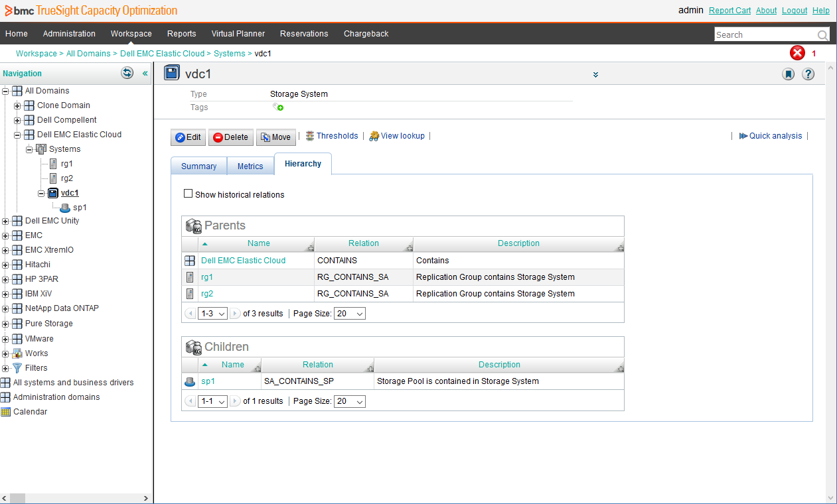
Task: Expand the Dell Compellent node
Action: (x=17, y=120)
